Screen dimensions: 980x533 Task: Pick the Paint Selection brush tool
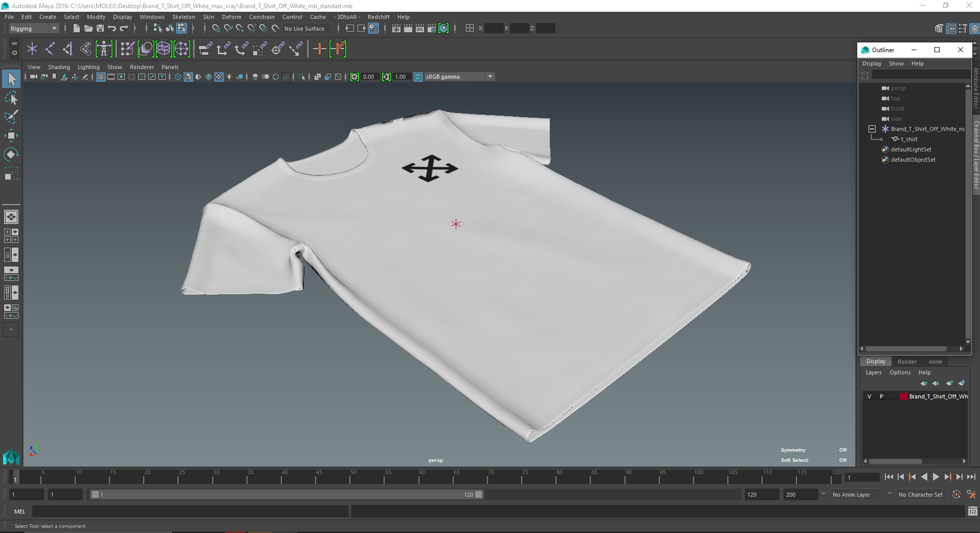tap(11, 116)
